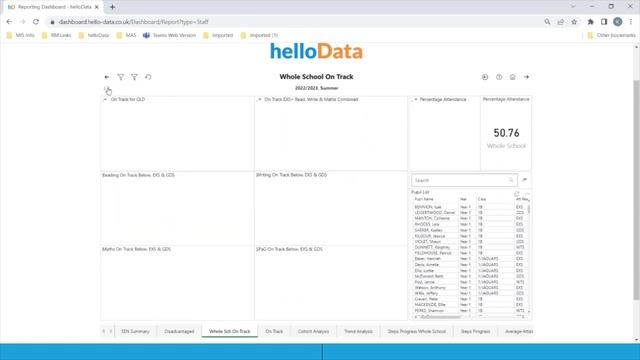
Task: Open the MIS Info bookmark folder
Action: (x=21, y=36)
